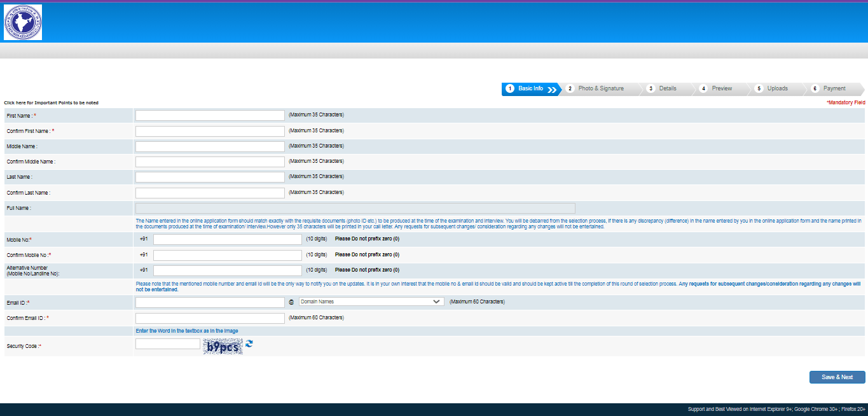This screenshot has height=416, width=868.
Task: Click the Mobile No input field
Action: [x=227, y=239]
